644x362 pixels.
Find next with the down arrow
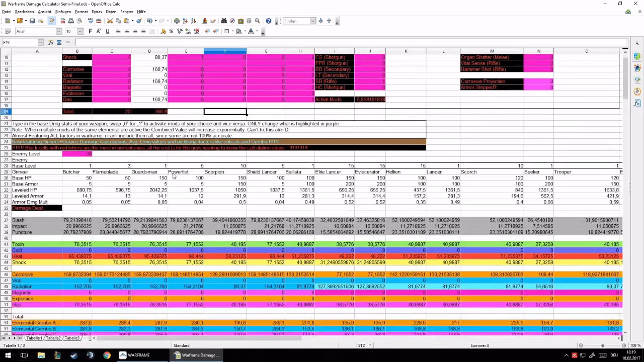click(x=320, y=21)
